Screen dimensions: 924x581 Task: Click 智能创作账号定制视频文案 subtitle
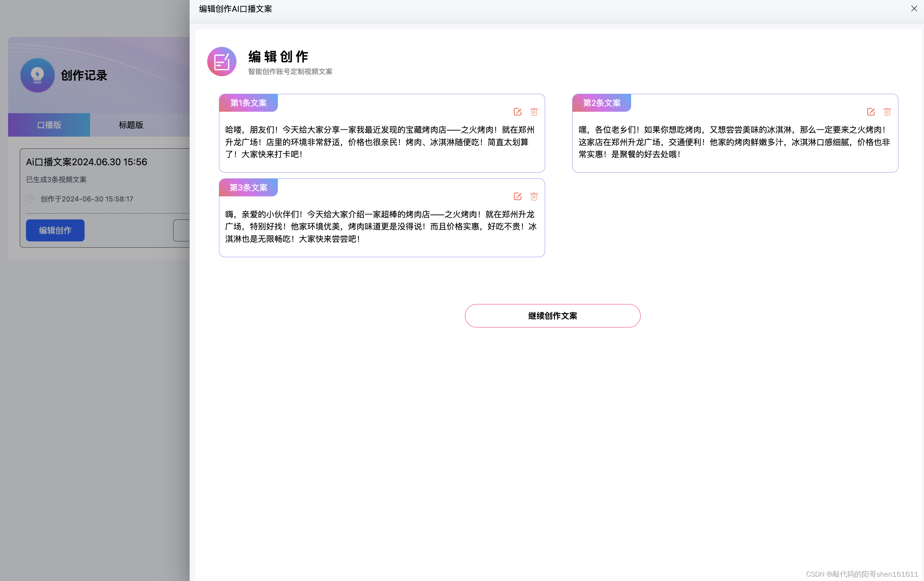pos(290,71)
